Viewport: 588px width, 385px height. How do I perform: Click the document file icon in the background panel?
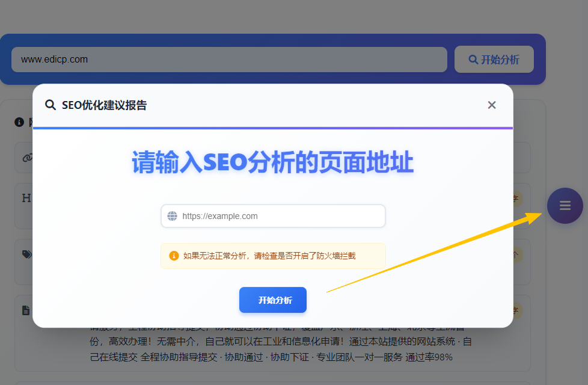[26, 310]
